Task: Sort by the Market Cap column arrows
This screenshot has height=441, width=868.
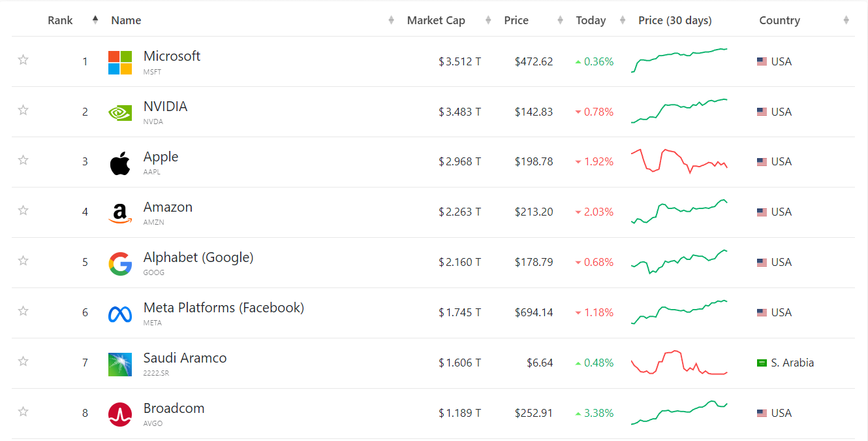Action: coord(488,20)
